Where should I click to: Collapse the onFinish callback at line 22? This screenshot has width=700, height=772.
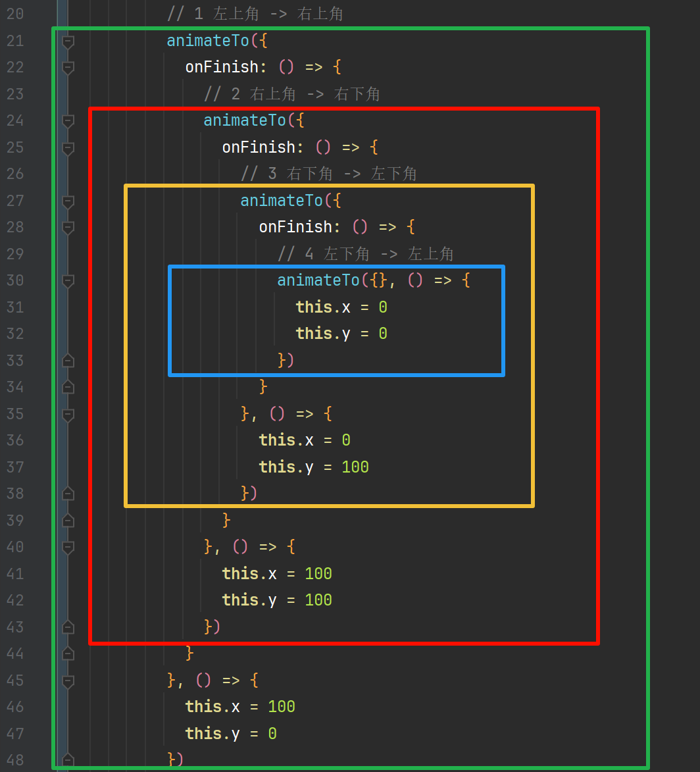68,66
